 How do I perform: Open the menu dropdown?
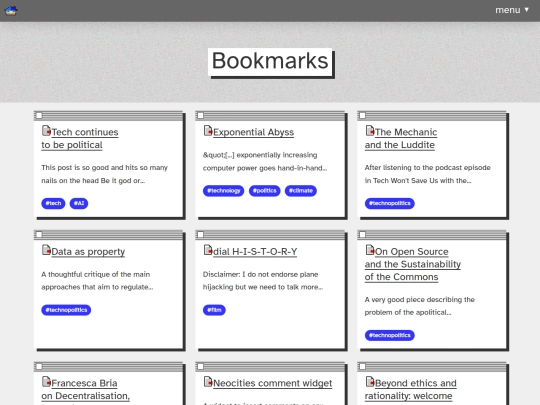(512, 10)
